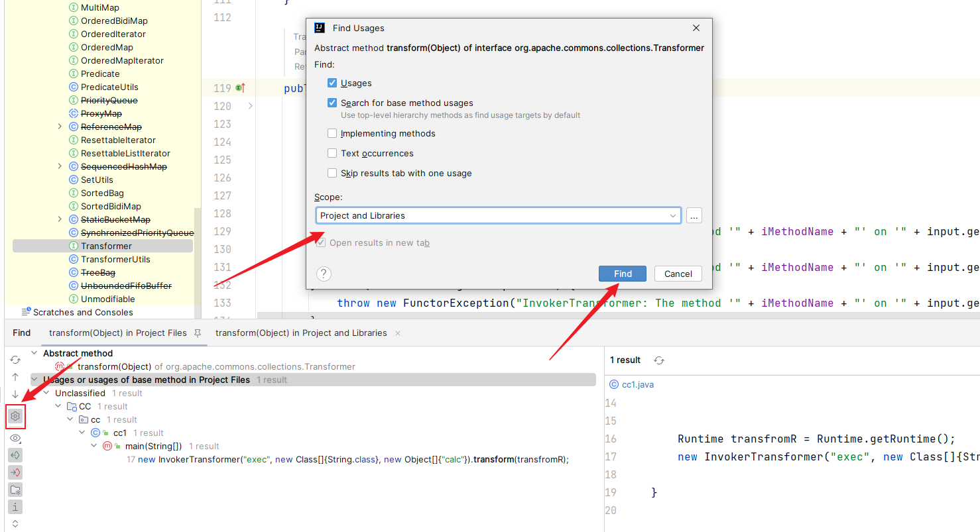Open the eye preview options button
Screen dimensions: 980x532
pyautogui.click(x=15, y=438)
